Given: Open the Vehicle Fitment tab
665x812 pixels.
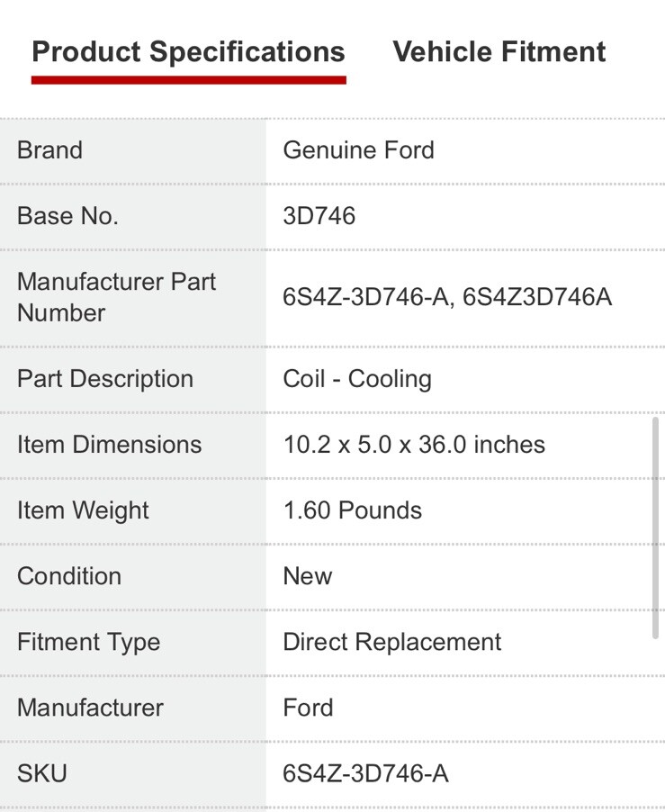Looking at the screenshot, I should coord(499,52).
